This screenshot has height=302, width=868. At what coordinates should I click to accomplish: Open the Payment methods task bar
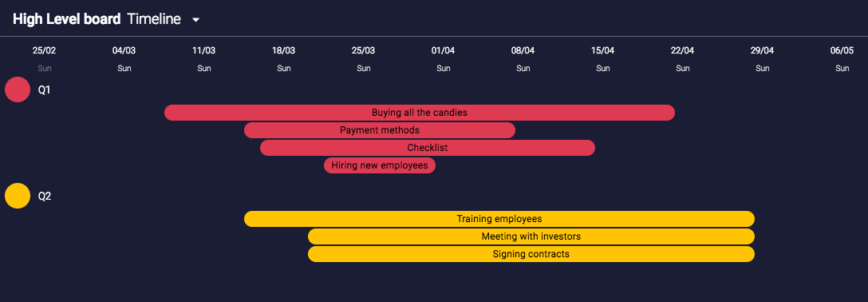(x=380, y=130)
